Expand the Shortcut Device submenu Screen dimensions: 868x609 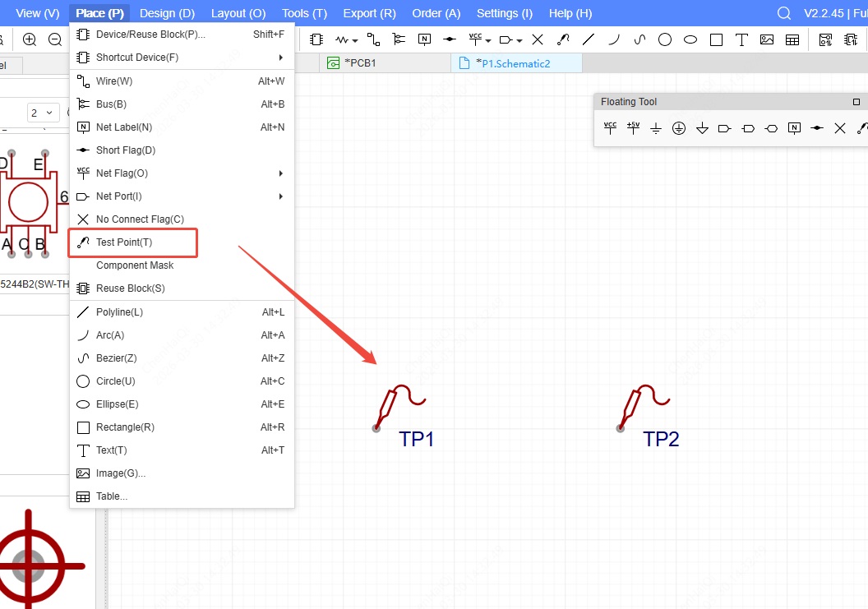coord(181,58)
